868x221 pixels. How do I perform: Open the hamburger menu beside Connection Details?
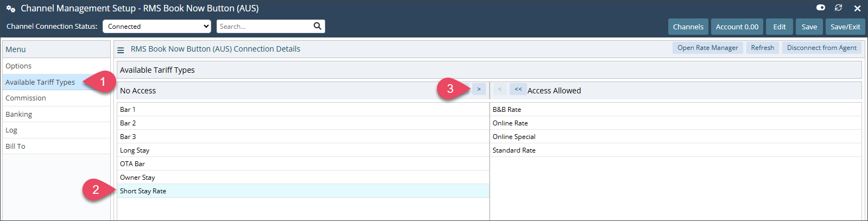click(121, 49)
